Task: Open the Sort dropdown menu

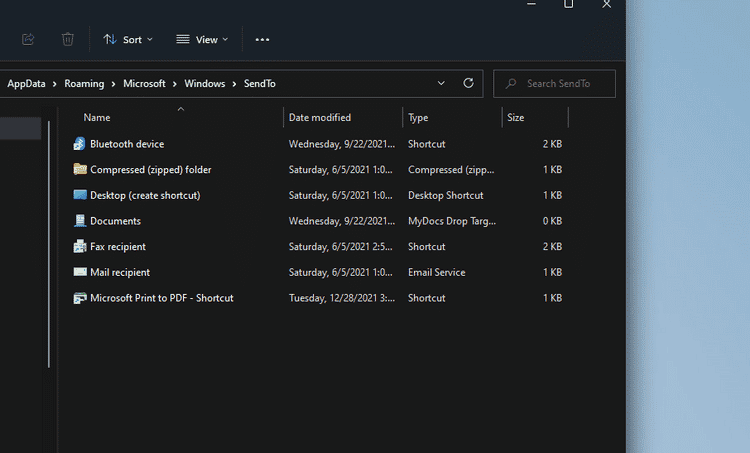Action: 128,39
